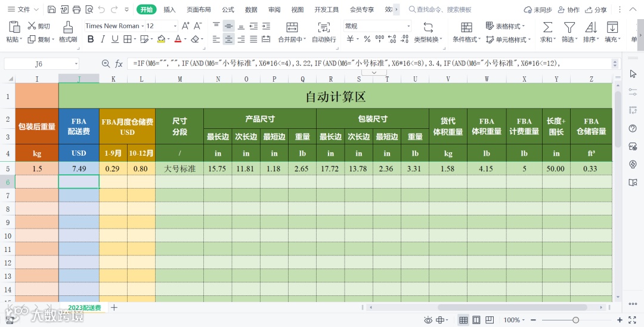Click the 协作 collaborate button

click(569, 10)
